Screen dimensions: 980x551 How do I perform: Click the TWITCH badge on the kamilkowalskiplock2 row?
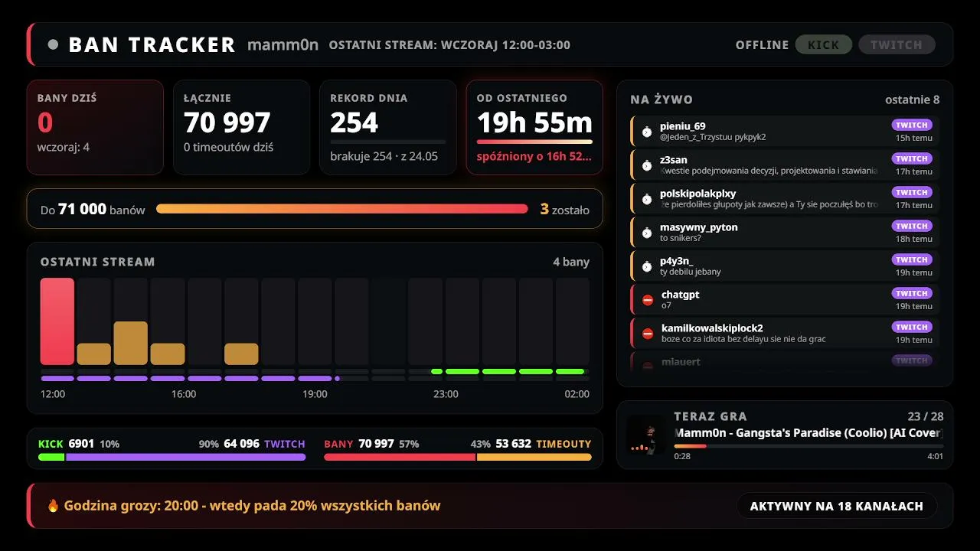pyautogui.click(x=912, y=327)
